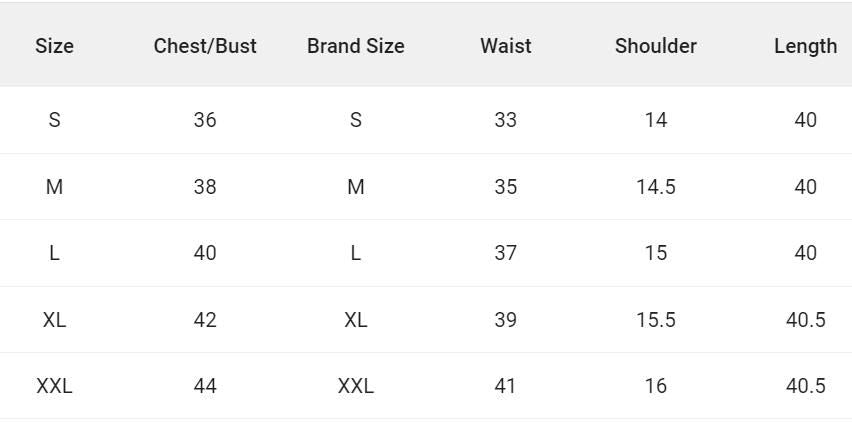Select shoulder value 14.5 in M row
Viewport: 852px width, 423px height.
point(655,187)
